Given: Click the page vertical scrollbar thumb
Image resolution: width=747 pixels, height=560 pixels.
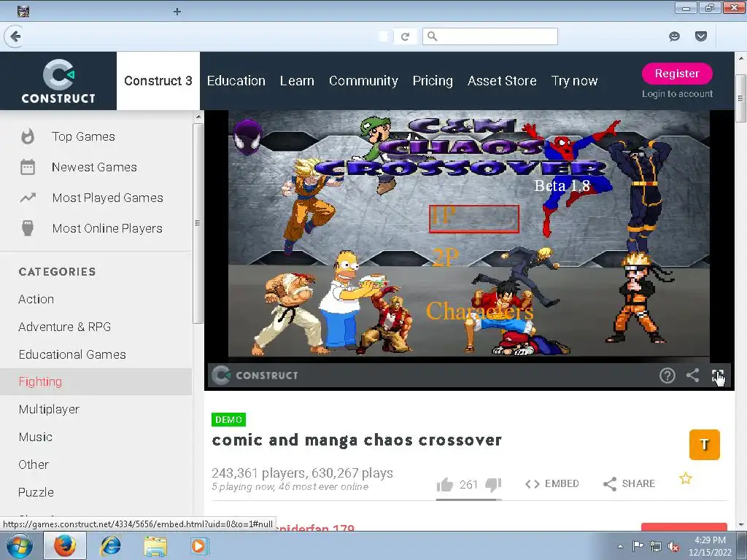Looking at the screenshot, I should [x=740, y=98].
